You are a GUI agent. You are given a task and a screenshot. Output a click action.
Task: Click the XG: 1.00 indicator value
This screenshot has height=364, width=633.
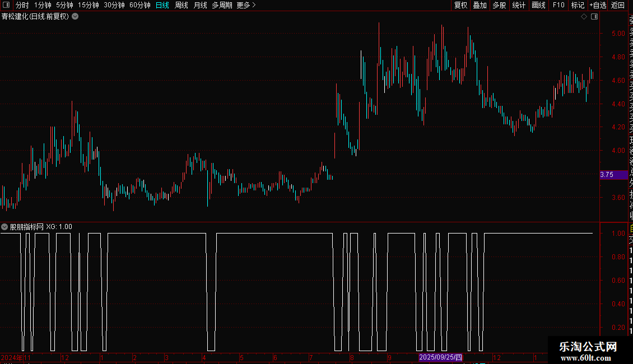click(59, 227)
